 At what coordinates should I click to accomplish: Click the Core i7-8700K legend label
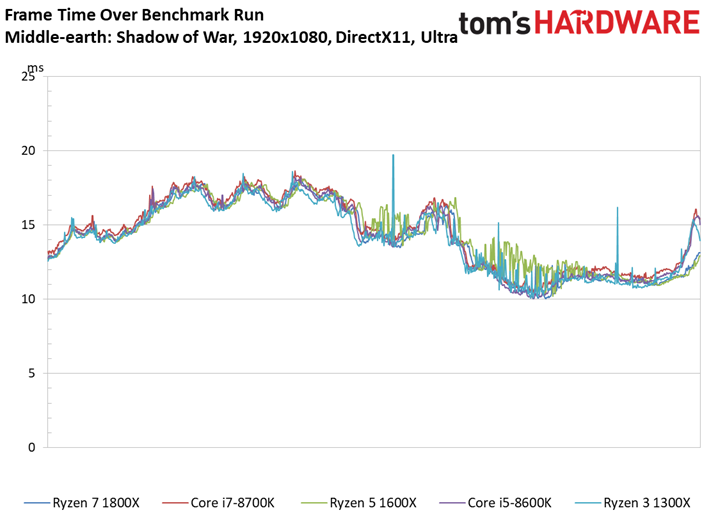[x=232, y=503]
